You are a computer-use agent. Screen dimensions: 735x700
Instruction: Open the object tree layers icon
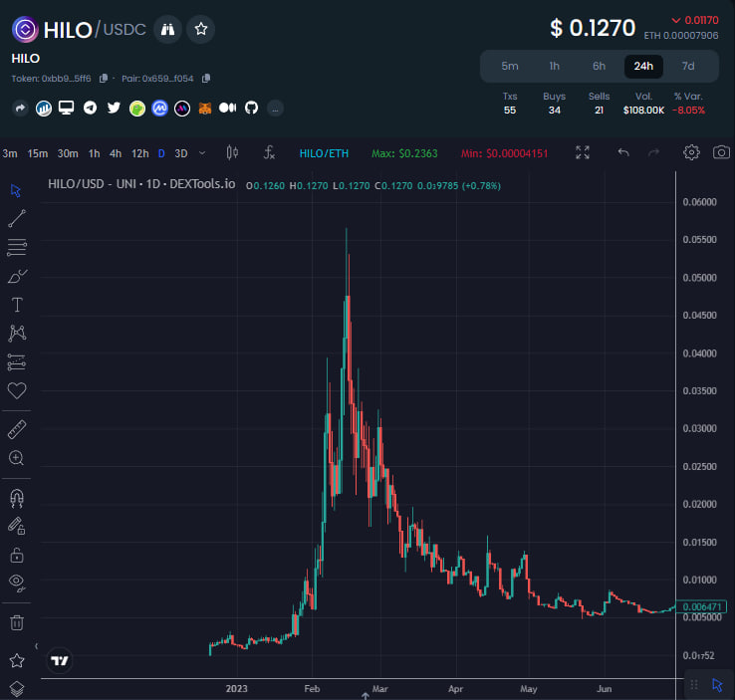tap(17, 689)
